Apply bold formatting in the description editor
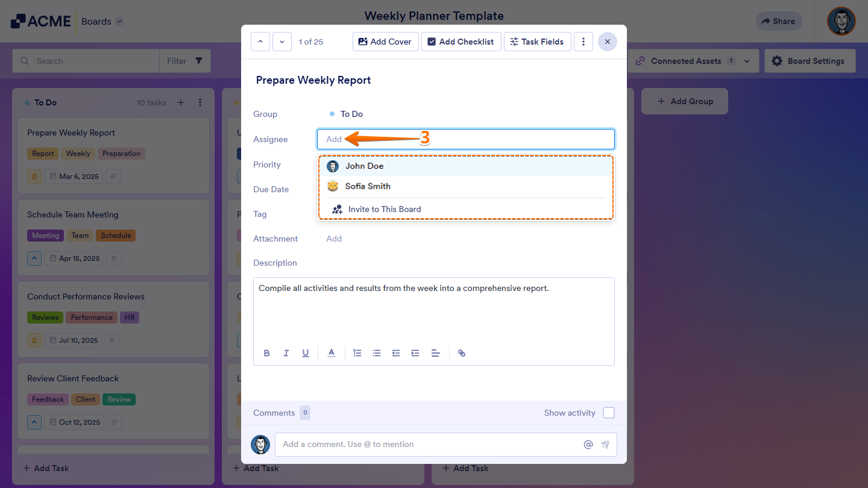The image size is (868, 488). pyautogui.click(x=267, y=352)
